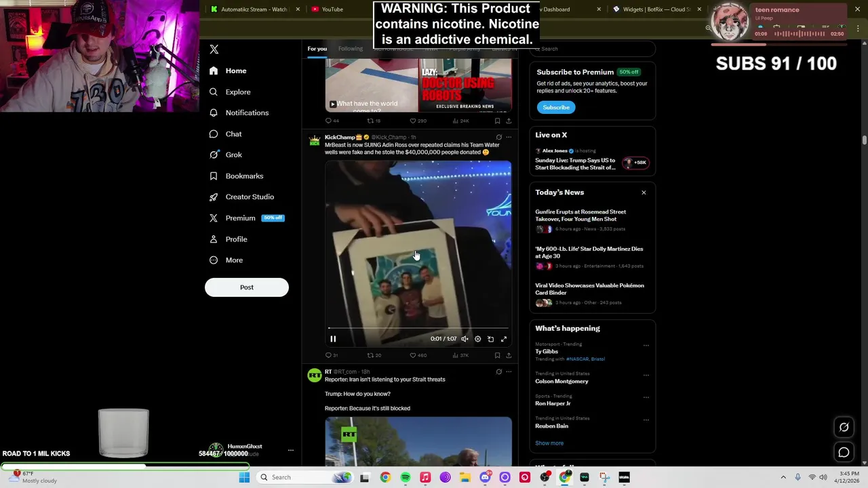Expand the system tray hidden icons chevron
The height and width of the screenshot is (488, 868).
tap(783, 477)
